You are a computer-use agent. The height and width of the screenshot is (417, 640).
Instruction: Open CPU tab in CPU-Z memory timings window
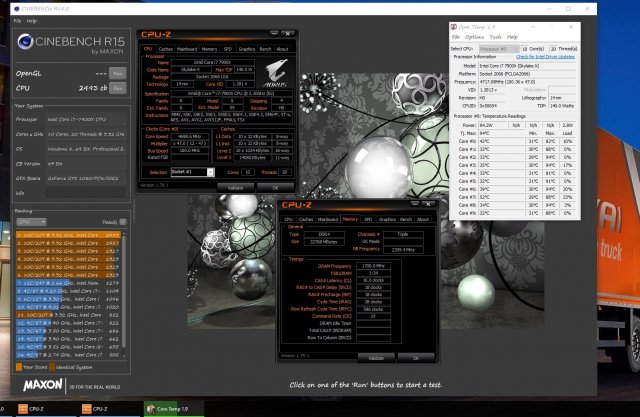tap(289, 219)
